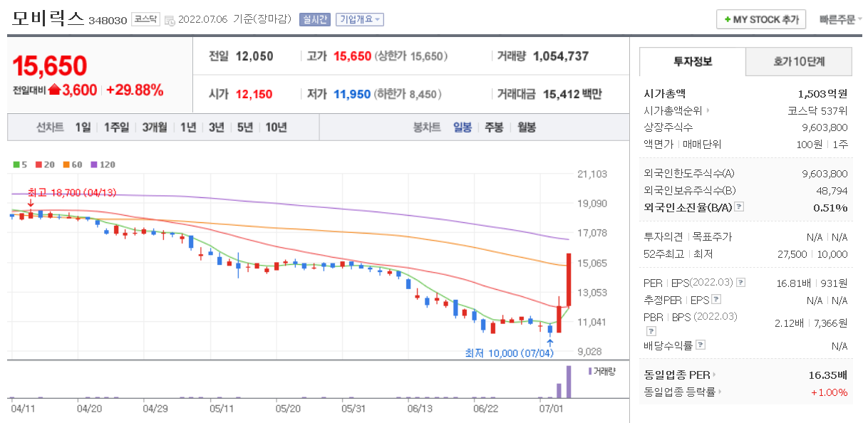Switch to the 투자정보 tab
868x423 pixels.
pyautogui.click(x=693, y=62)
